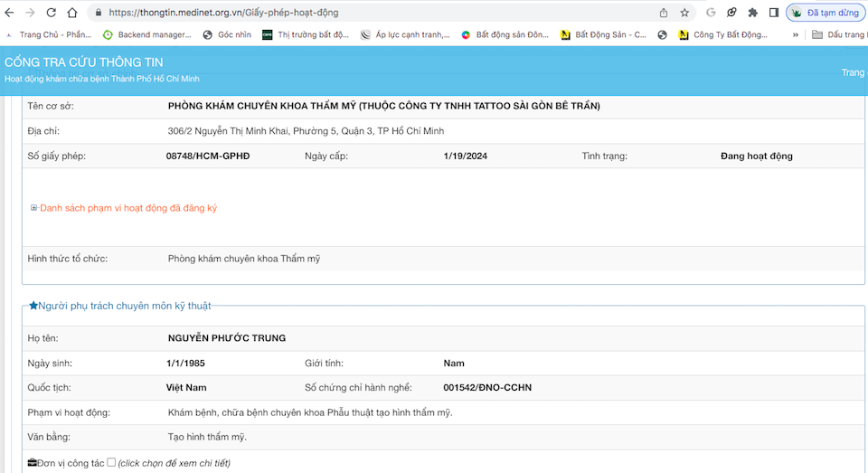868x473 pixels.
Task: Click Người phụ trách chuyên môn kỹ thuật heading
Action: (125, 306)
